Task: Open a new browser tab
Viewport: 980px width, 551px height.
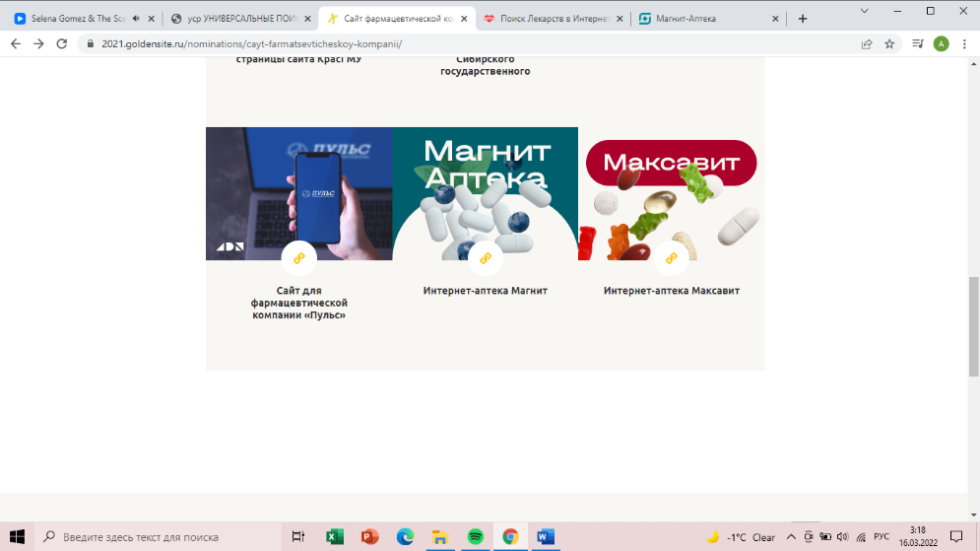Action: point(803,19)
